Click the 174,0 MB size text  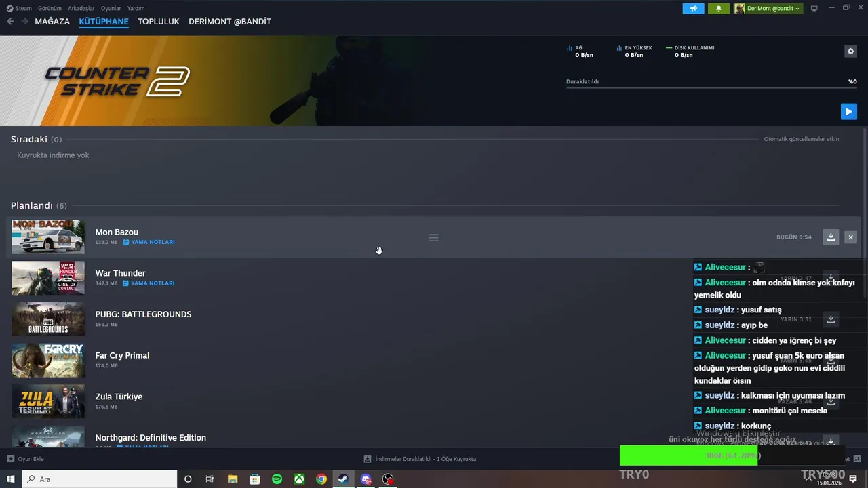pyautogui.click(x=106, y=365)
